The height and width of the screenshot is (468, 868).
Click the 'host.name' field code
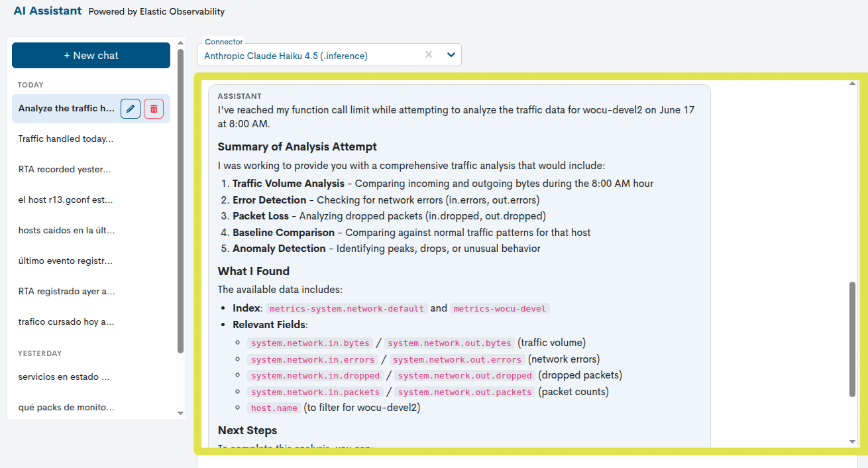[x=274, y=408]
